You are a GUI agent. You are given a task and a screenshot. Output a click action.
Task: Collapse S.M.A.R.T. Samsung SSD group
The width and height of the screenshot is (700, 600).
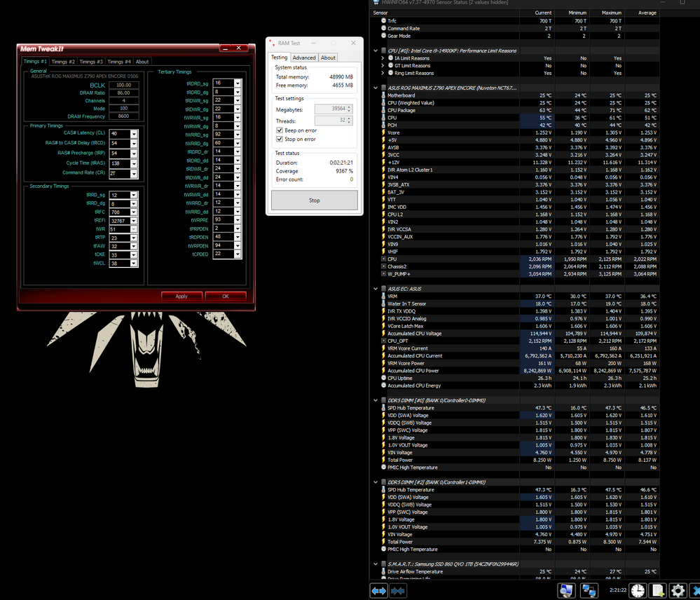pyautogui.click(x=376, y=564)
